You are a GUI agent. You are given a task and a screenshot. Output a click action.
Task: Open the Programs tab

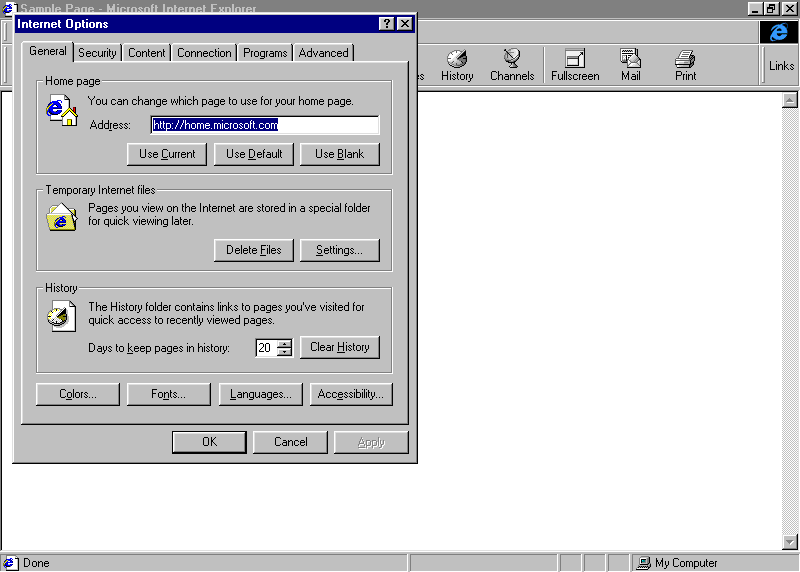(x=265, y=53)
